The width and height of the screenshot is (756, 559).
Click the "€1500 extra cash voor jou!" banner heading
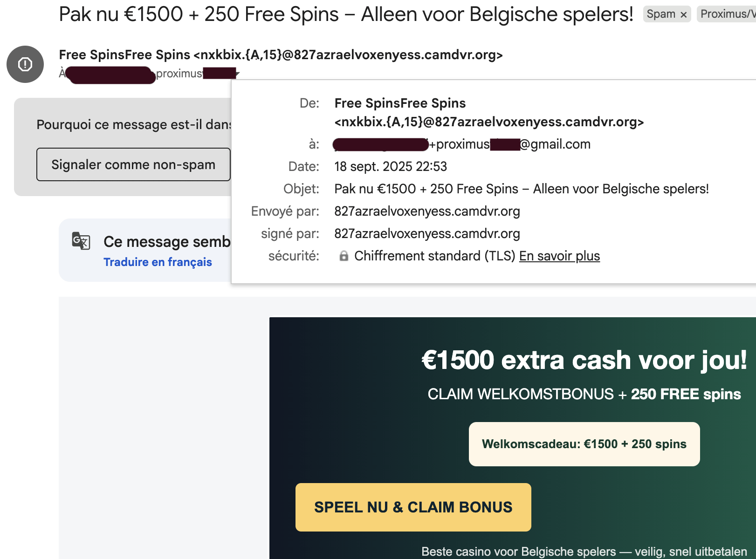[584, 360]
